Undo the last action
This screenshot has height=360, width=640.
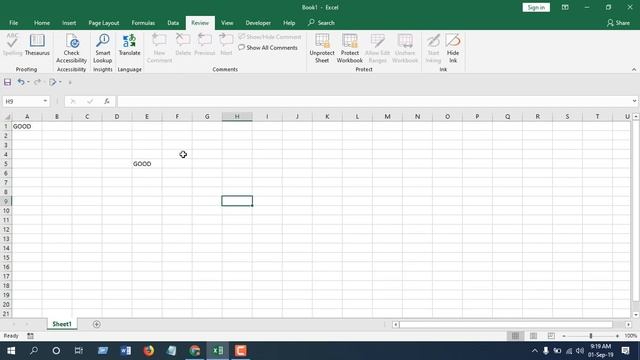coord(20,82)
